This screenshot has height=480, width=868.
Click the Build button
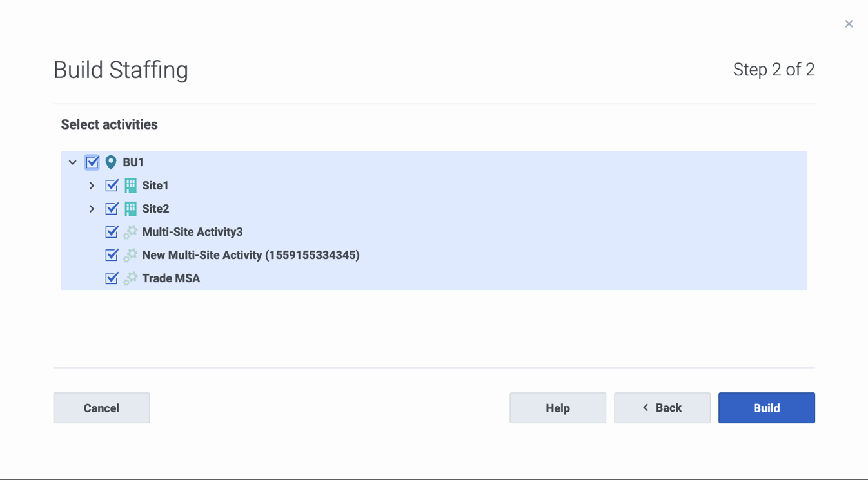tap(767, 408)
